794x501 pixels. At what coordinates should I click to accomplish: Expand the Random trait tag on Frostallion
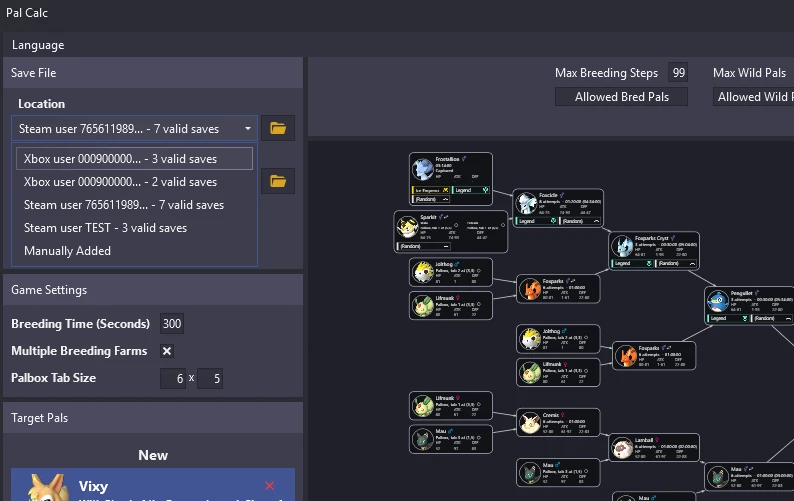click(432, 199)
